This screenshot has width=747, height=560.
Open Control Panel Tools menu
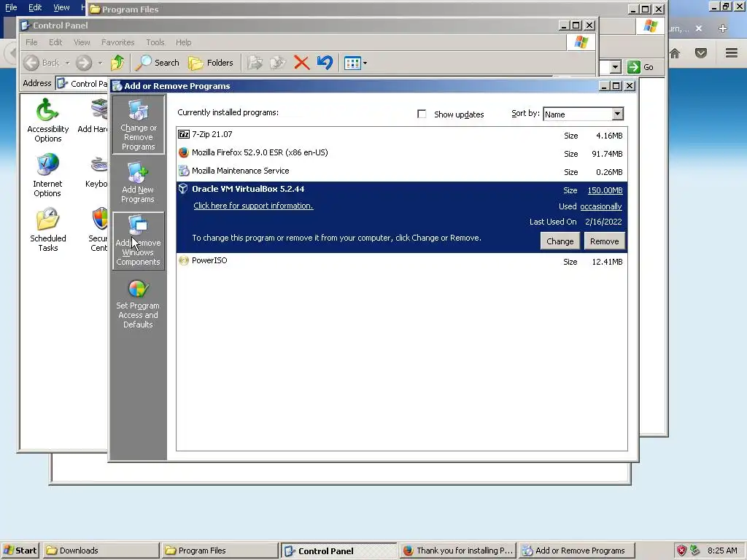[155, 42]
